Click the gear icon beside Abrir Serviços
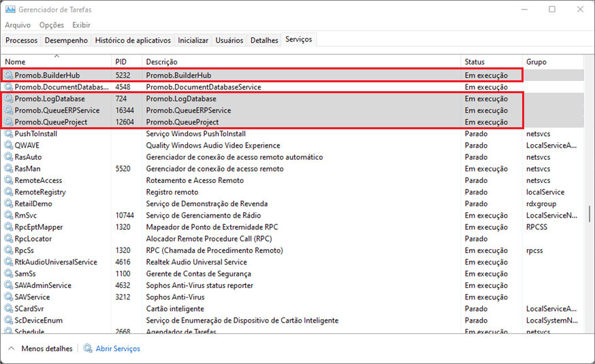 click(88, 348)
